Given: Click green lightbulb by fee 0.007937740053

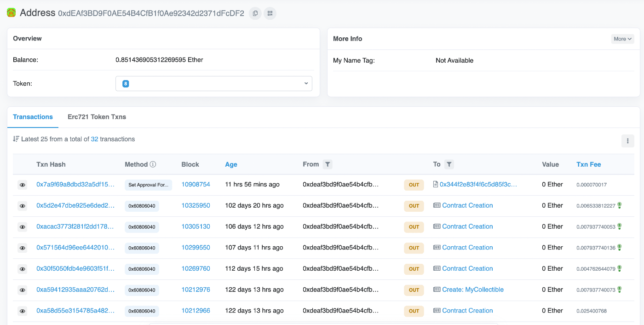Looking at the screenshot, I should click(x=620, y=226).
